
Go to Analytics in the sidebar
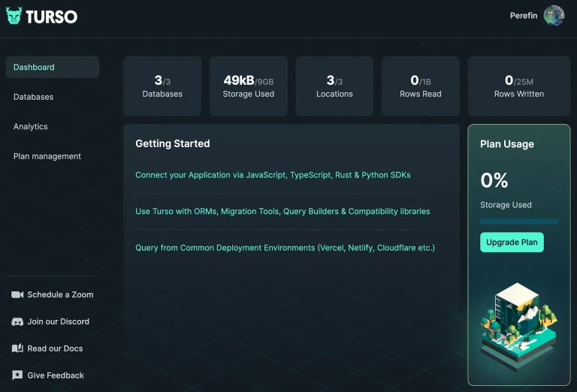click(x=31, y=126)
